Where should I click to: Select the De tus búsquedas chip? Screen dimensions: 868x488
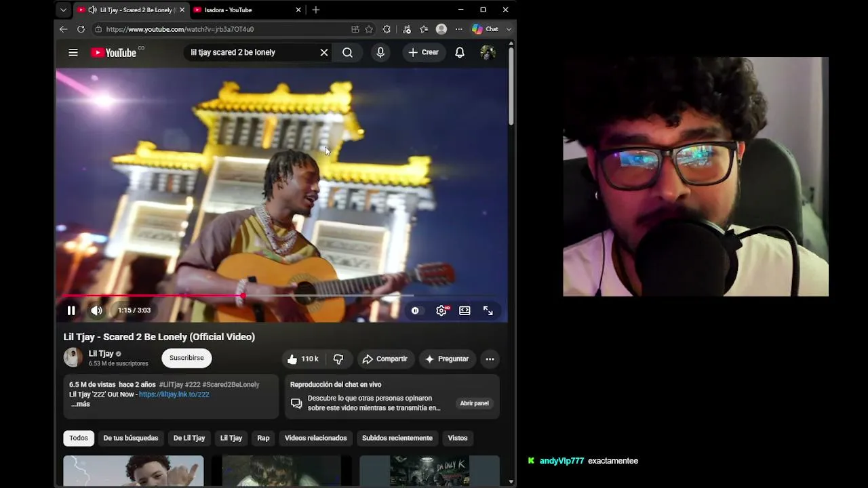point(131,438)
